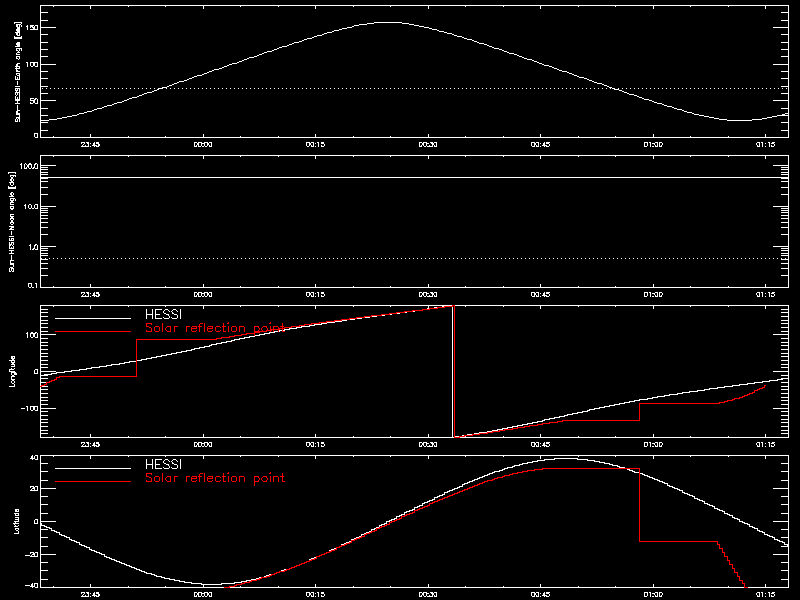Click red legend line sample in Latitude plot
800x600 pixels.
[93, 482]
